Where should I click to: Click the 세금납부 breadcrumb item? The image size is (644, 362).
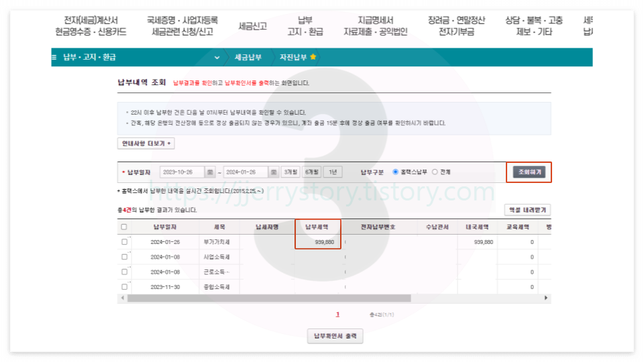248,57
